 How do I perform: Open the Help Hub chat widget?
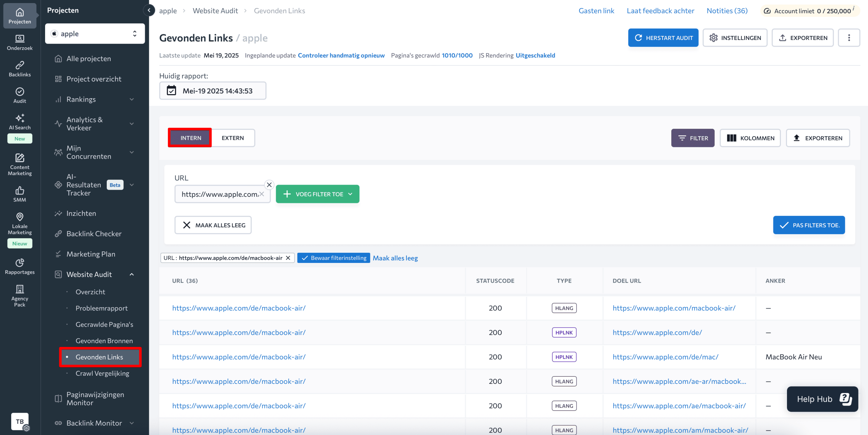click(x=823, y=399)
